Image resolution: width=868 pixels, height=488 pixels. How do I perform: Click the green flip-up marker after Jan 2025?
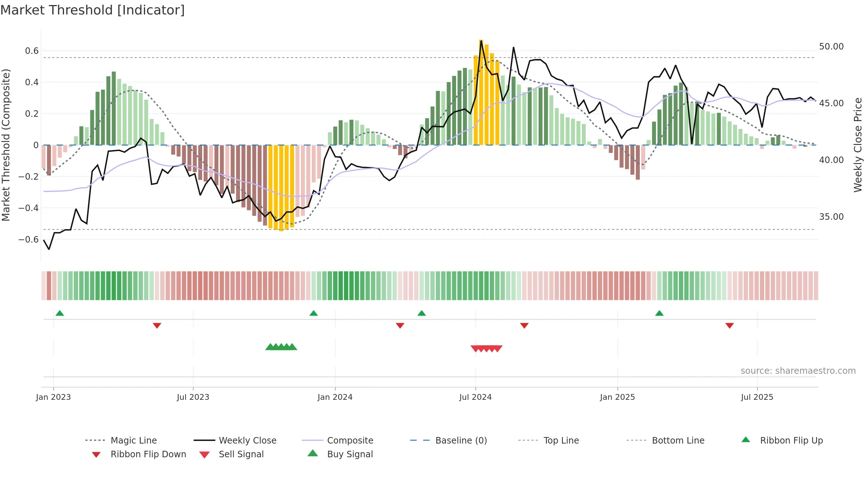point(659,313)
